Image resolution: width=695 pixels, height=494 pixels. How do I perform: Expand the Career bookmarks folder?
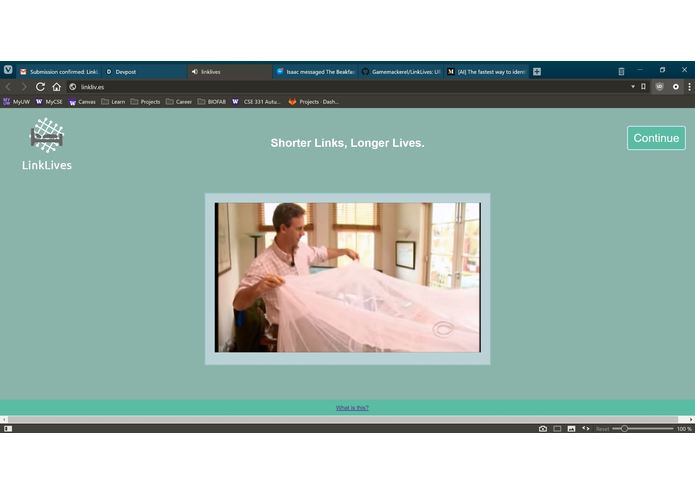point(179,102)
